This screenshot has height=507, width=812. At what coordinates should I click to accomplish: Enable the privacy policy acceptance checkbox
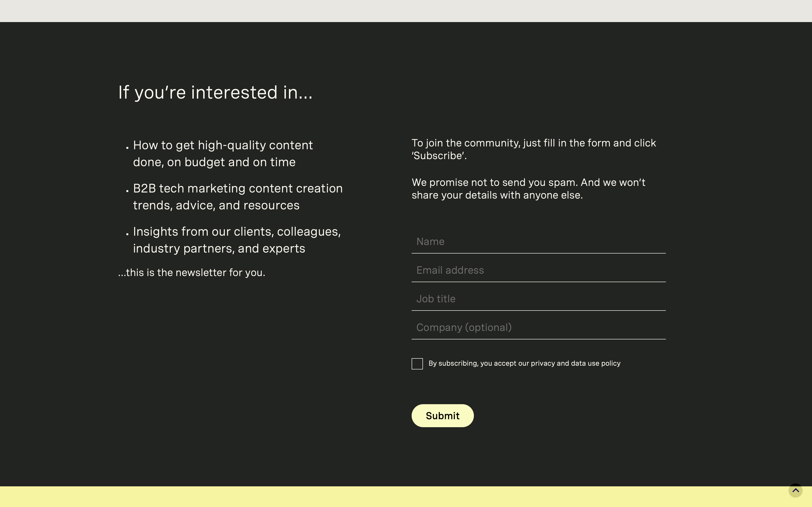[x=417, y=364]
